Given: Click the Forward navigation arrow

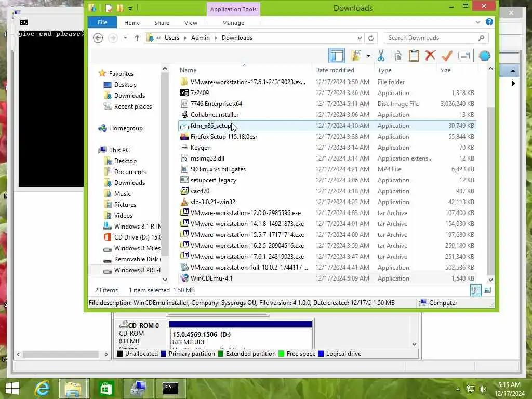Looking at the screenshot, I should [113, 38].
